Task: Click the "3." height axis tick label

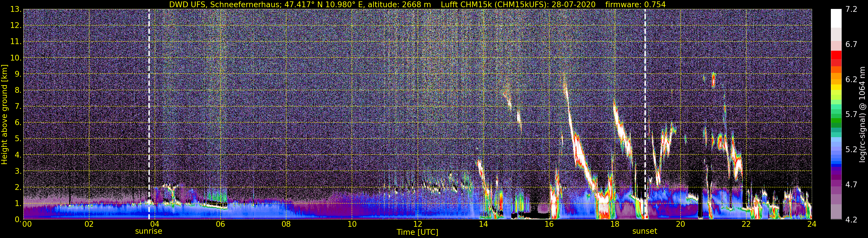Action: click(18, 171)
